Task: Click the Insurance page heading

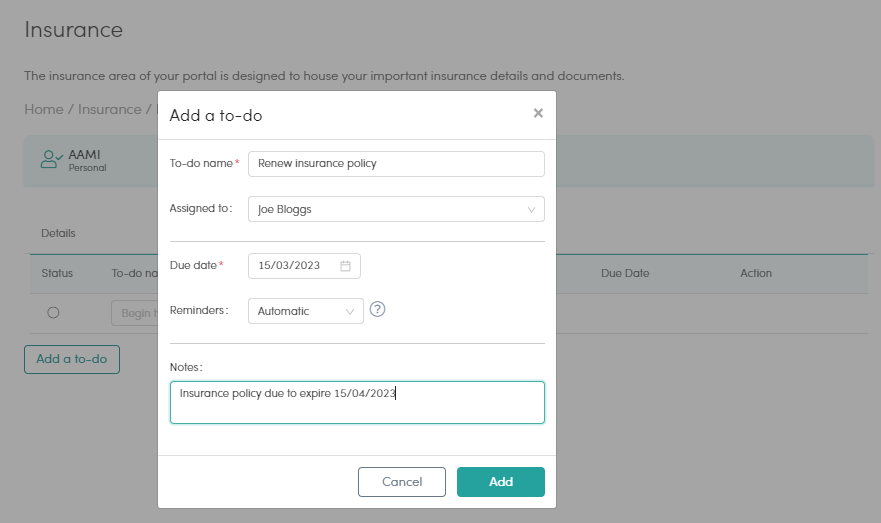Action: tap(74, 30)
